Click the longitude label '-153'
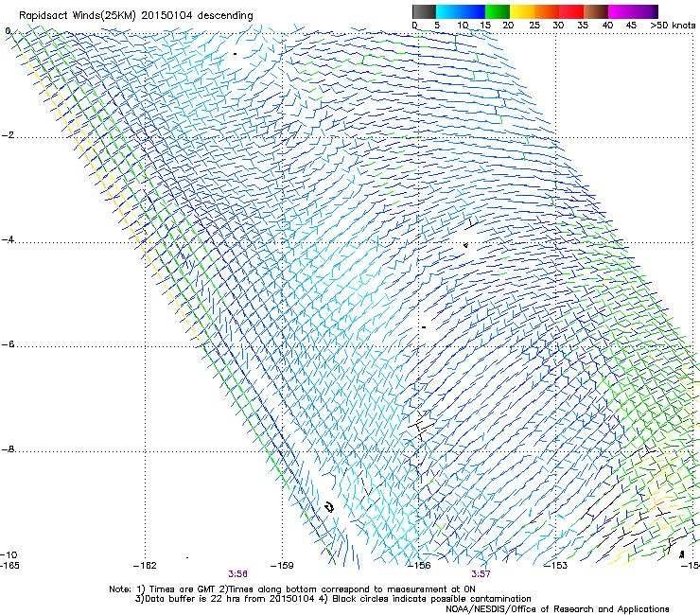 556,566
